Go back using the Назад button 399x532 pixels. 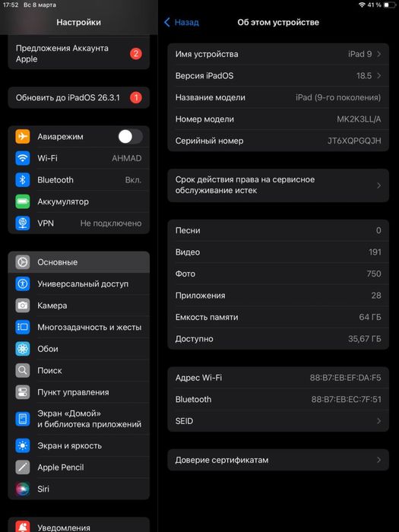pos(182,22)
